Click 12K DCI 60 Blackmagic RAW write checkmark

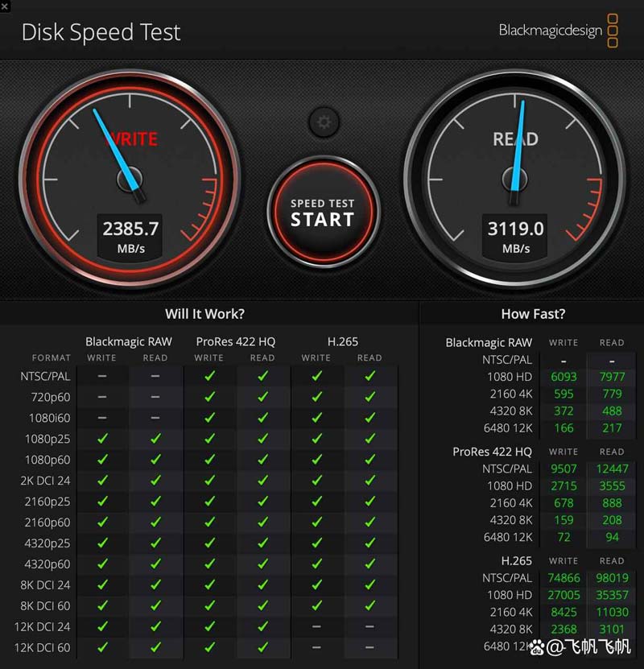pos(102,647)
